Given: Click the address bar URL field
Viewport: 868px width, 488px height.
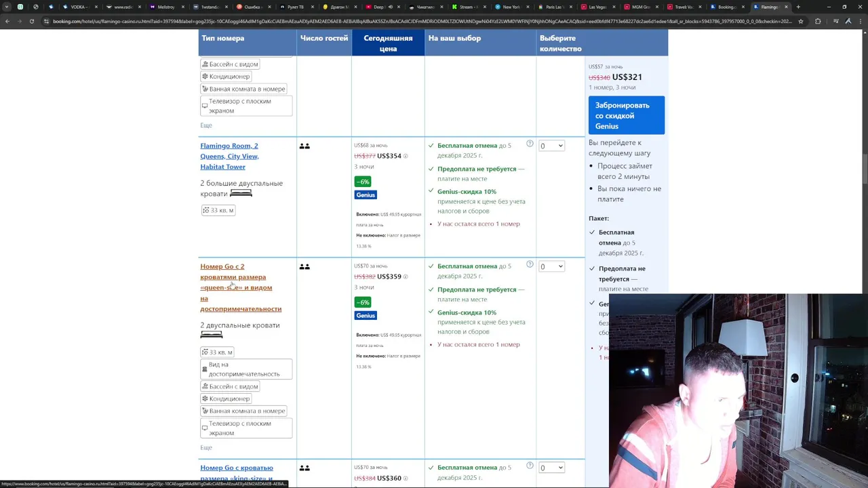Looking at the screenshot, I should (x=420, y=21).
